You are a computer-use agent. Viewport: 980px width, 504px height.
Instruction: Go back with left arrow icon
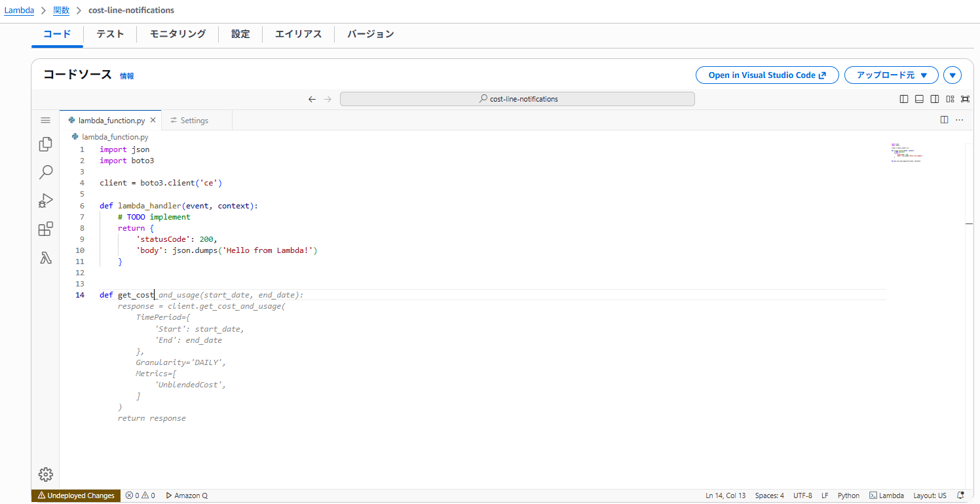(x=312, y=99)
